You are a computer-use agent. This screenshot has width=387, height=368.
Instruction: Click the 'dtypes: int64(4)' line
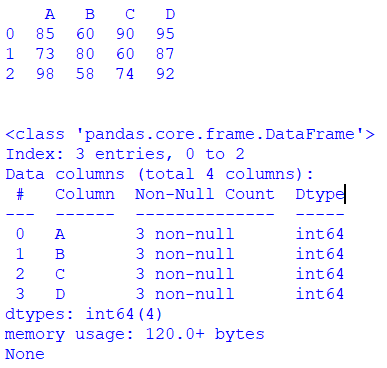tap(83, 314)
